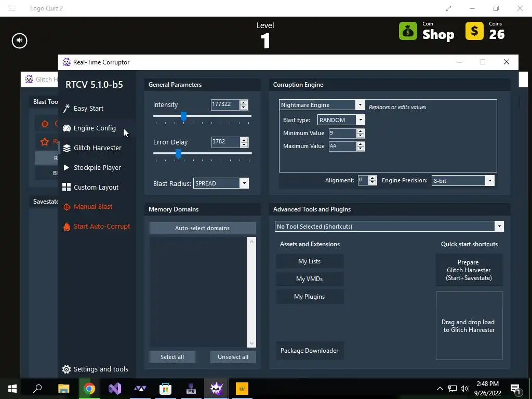The image size is (532, 399).
Task: Open Windows Start menu
Action: [x=12, y=389]
